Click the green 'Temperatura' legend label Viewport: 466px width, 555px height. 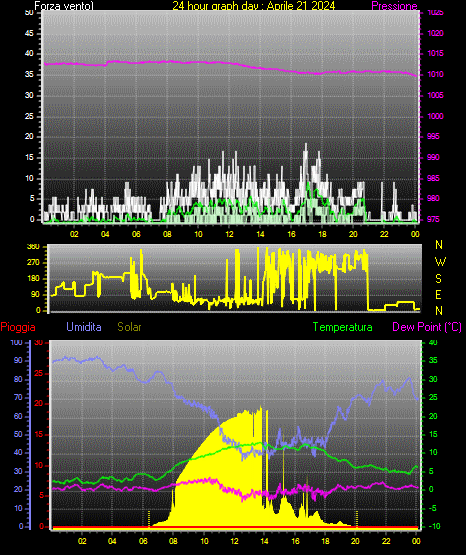point(343,327)
